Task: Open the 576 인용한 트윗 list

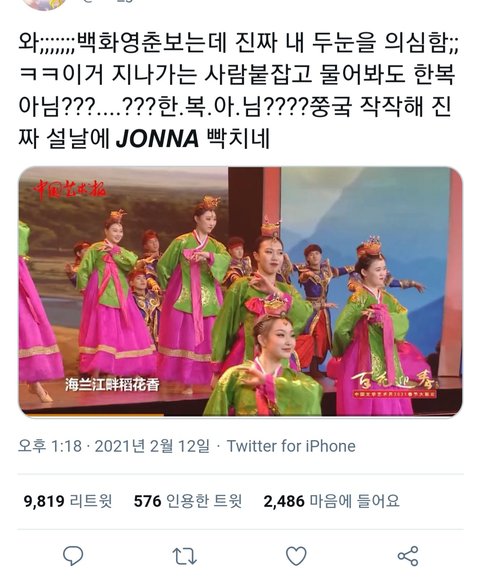Action: point(188,501)
